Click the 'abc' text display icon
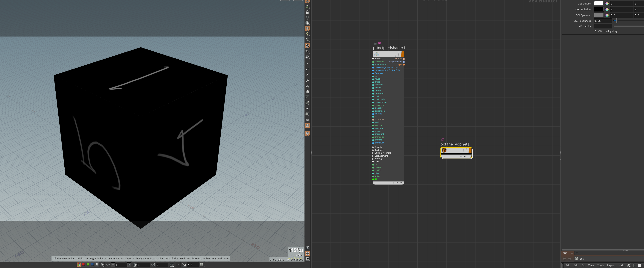Image resolution: width=644 pixels, height=268 pixels. click(307, 120)
